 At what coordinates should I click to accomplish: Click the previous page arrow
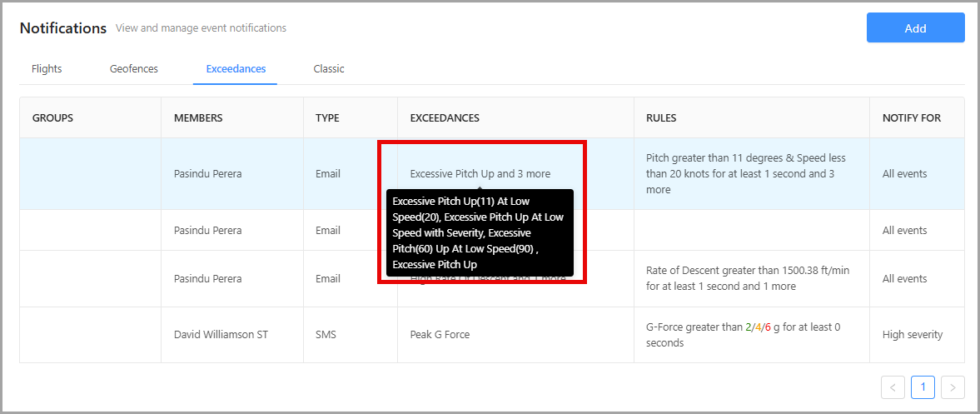[893, 387]
